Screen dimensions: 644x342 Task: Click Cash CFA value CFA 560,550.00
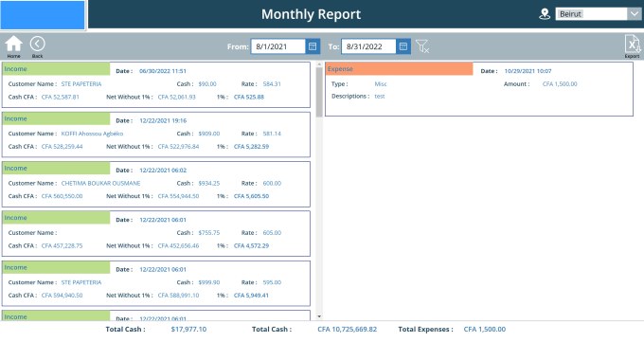click(62, 196)
